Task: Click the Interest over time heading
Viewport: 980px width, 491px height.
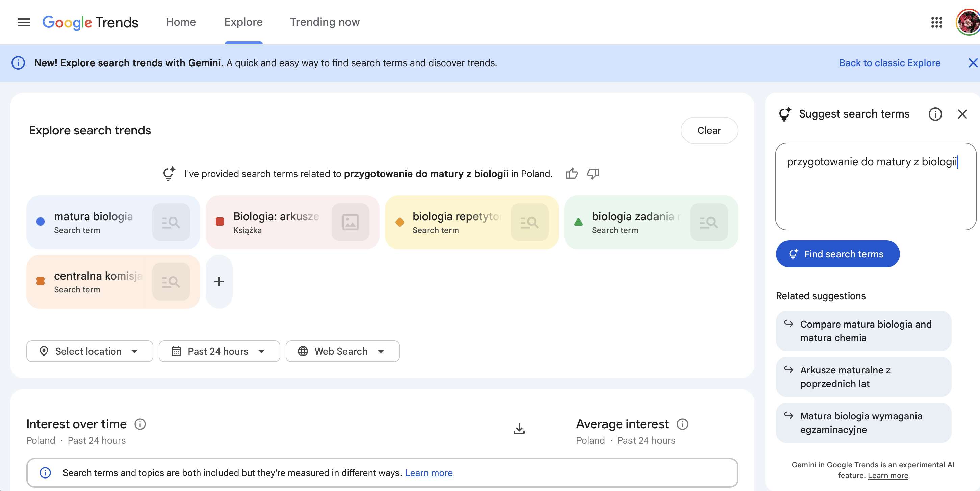Action: (76, 424)
